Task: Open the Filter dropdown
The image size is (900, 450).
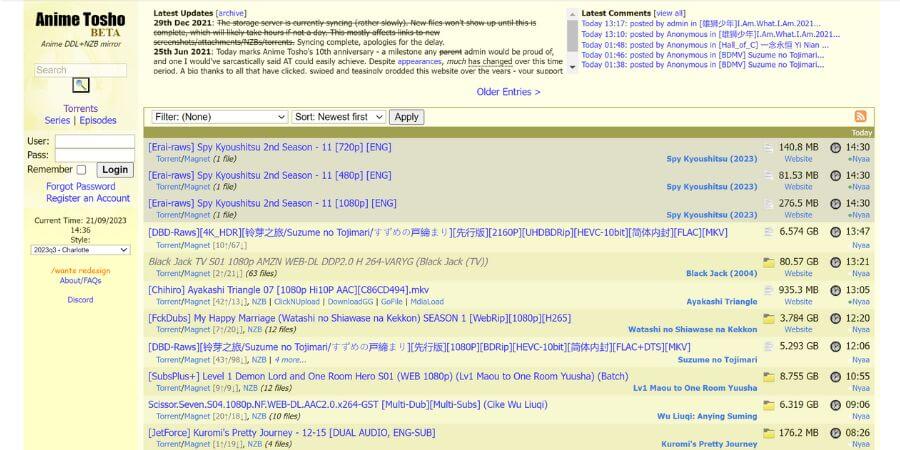Action: click(x=219, y=117)
